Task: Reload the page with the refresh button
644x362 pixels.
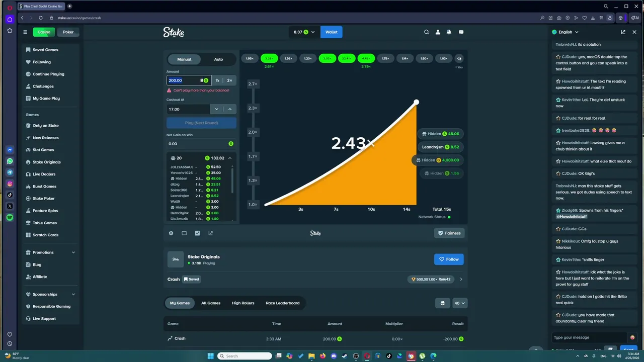Action: tap(41, 18)
